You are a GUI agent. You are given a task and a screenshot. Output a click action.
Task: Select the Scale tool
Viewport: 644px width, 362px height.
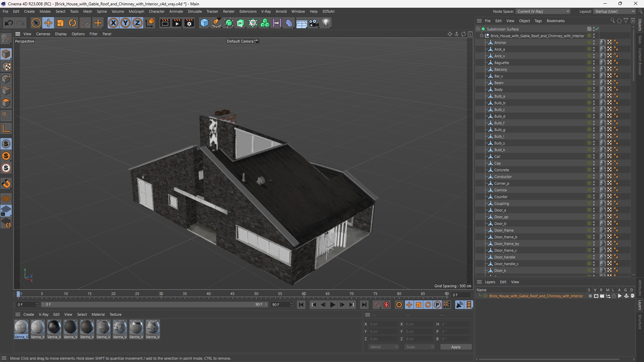60,23
